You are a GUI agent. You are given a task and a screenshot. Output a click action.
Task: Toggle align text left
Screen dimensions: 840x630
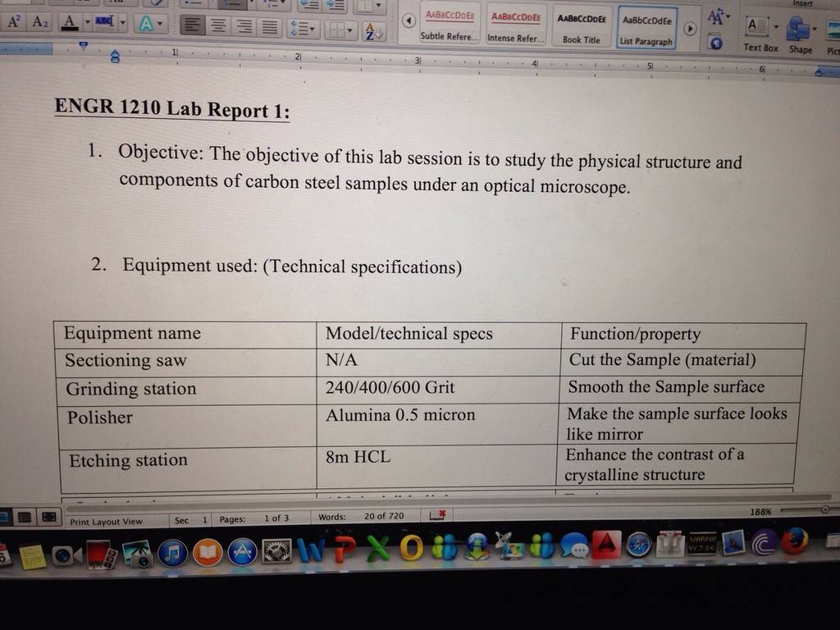(x=192, y=25)
